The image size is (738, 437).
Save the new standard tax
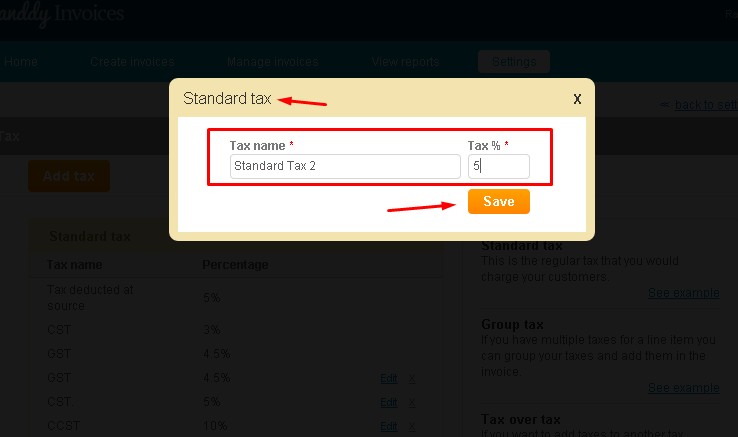coord(498,202)
